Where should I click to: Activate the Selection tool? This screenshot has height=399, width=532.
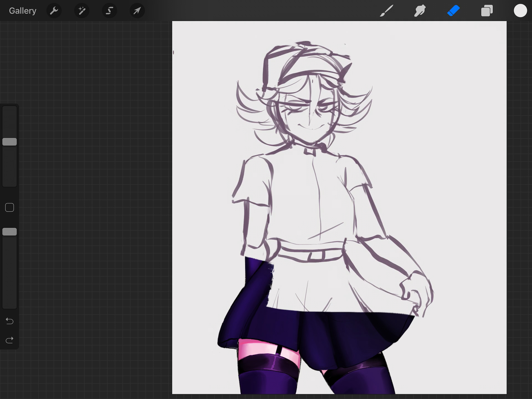(x=109, y=11)
